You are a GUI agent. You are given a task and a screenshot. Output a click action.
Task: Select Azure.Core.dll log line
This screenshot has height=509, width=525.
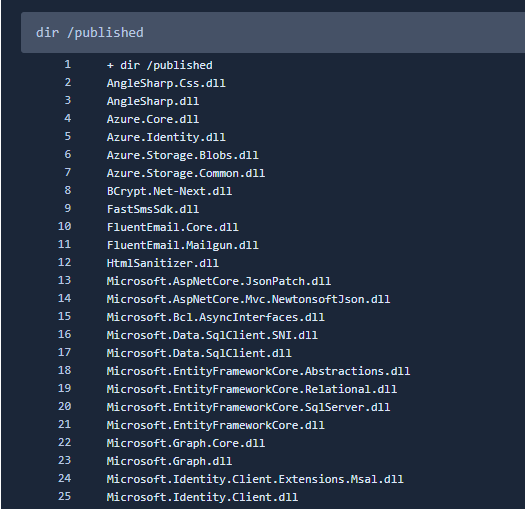[x=153, y=119]
